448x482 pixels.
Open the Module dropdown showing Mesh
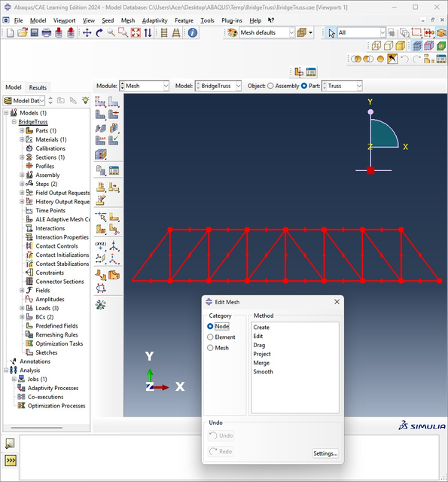[x=144, y=86]
